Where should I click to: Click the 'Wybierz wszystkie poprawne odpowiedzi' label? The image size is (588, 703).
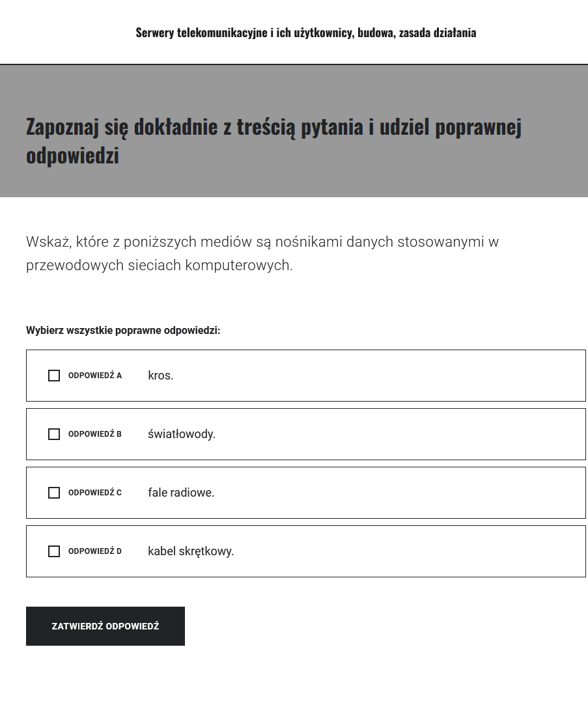pos(122,330)
